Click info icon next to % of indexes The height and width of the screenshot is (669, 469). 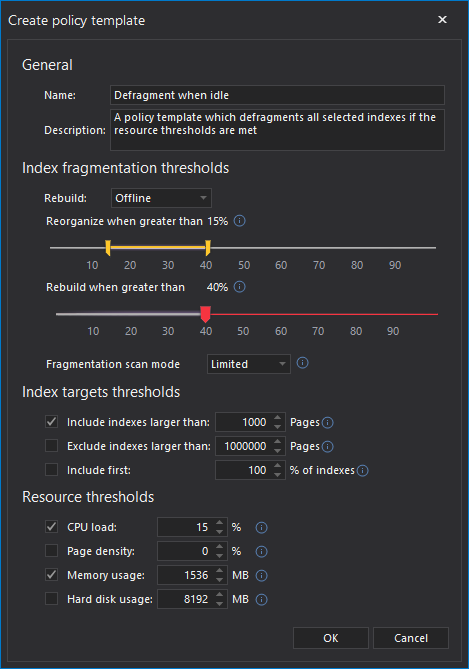[x=362, y=470]
